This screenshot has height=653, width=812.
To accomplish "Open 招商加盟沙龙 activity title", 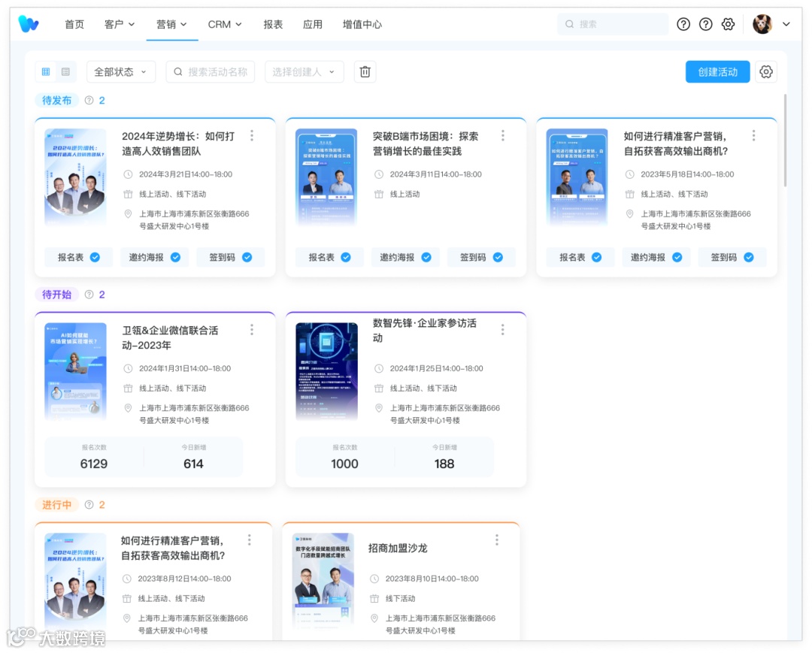I will (398, 548).
